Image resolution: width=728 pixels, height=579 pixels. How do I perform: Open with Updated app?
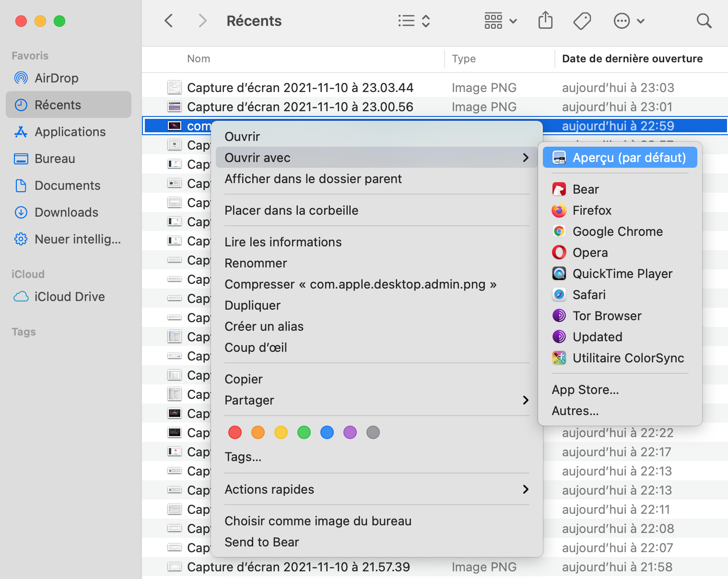pyautogui.click(x=620, y=337)
